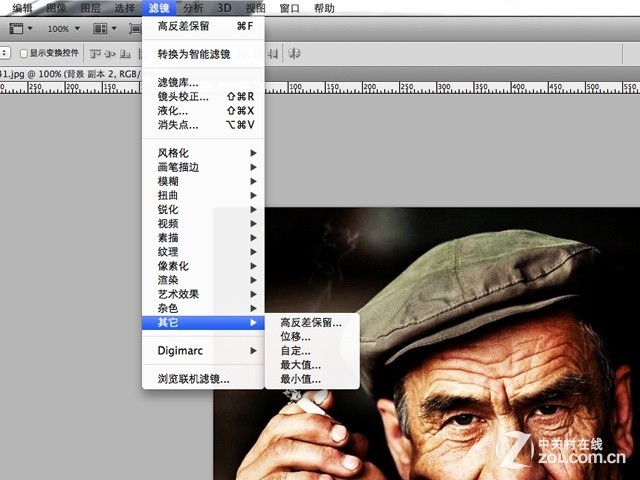The image size is (640, 480).
Task: Select 最大值... in the submenu
Action: point(312,365)
